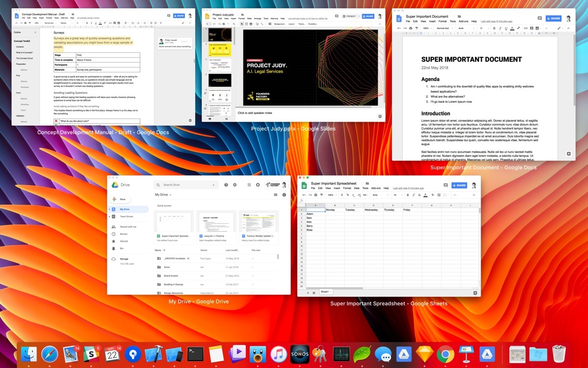The image size is (588, 368).
Task: Open the text color picker in Docs toolbar
Action: (x=511, y=28)
